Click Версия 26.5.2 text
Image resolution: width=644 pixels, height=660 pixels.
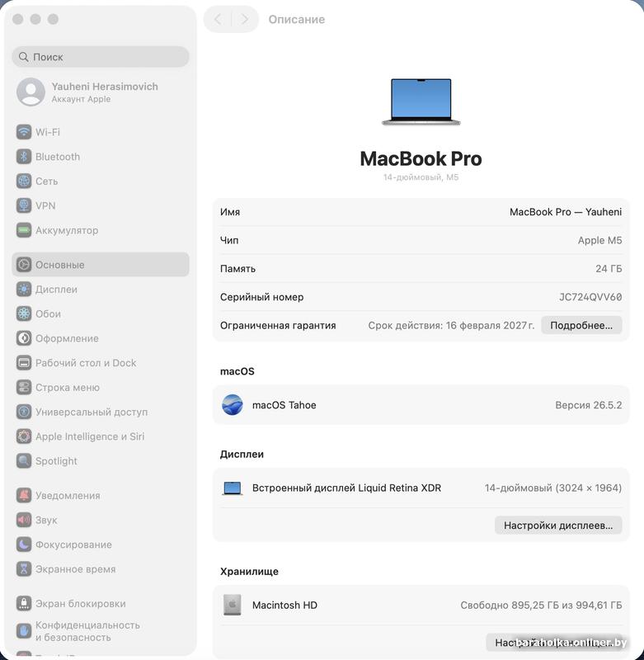(589, 405)
